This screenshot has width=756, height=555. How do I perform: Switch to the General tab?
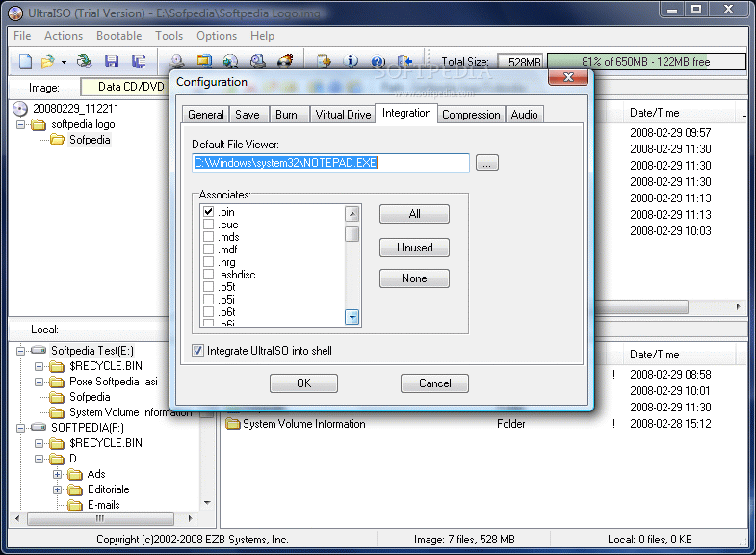206,115
